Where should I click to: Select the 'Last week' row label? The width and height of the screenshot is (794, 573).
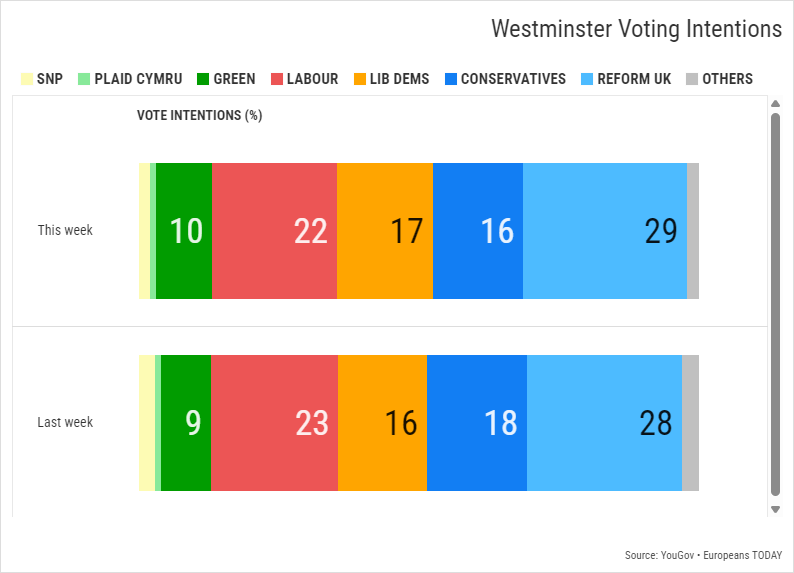click(65, 422)
